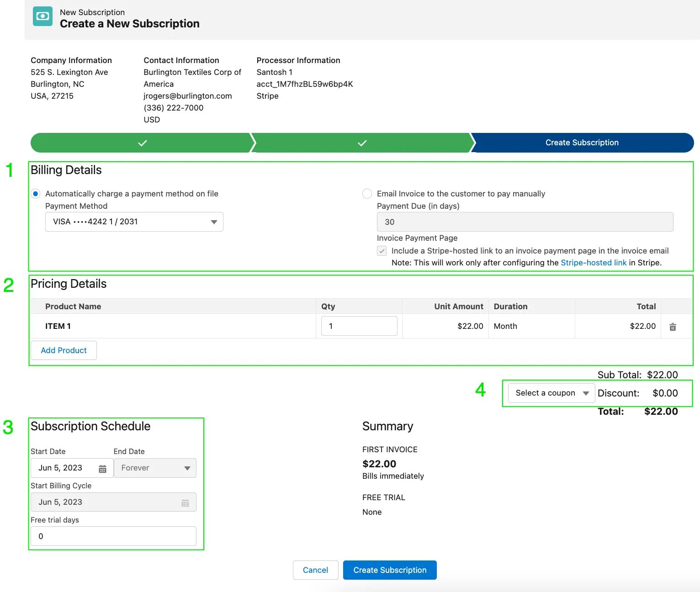This screenshot has width=700, height=592.
Task: Click the Total column header
Action: (646, 307)
